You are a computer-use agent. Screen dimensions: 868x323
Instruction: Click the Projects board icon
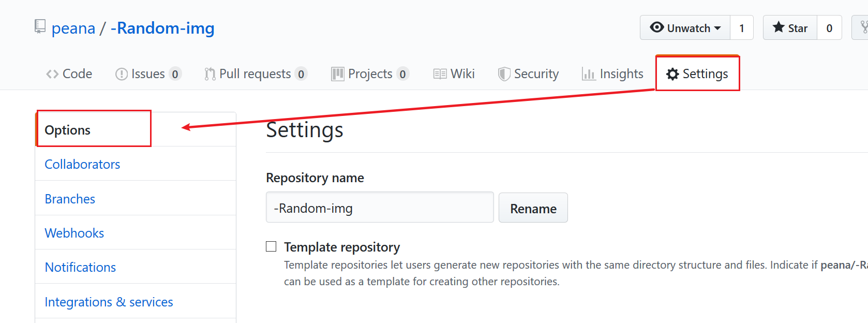(x=338, y=74)
